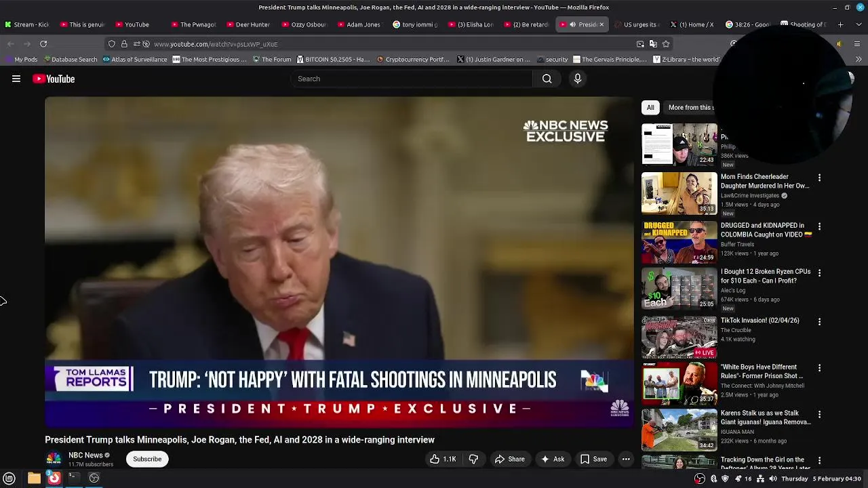Switch to the 'Stream - Kick' tab
The image size is (868, 488).
tap(28, 24)
